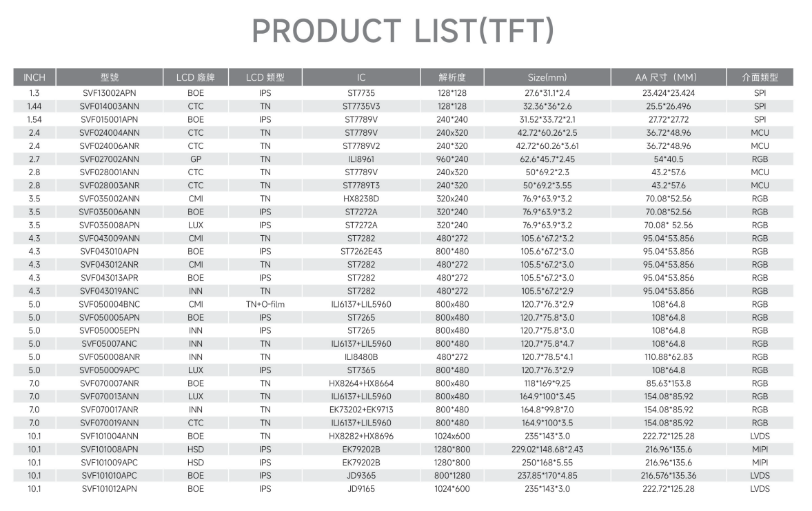Select the ST7262E43 IC cell
The width and height of the screenshot is (812, 511).
[x=361, y=251]
